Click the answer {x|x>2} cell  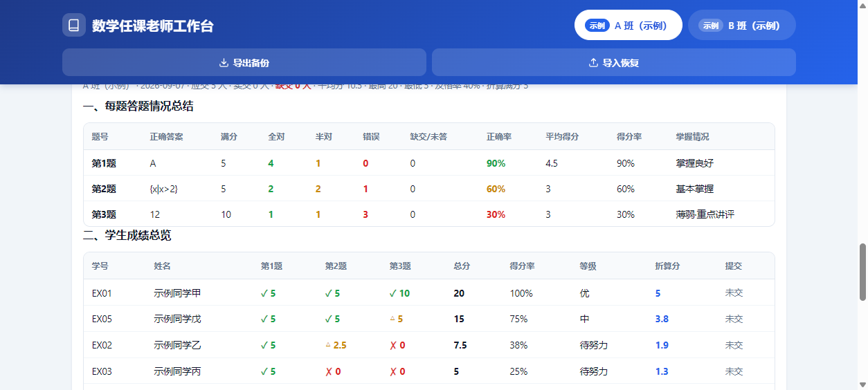(164, 189)
